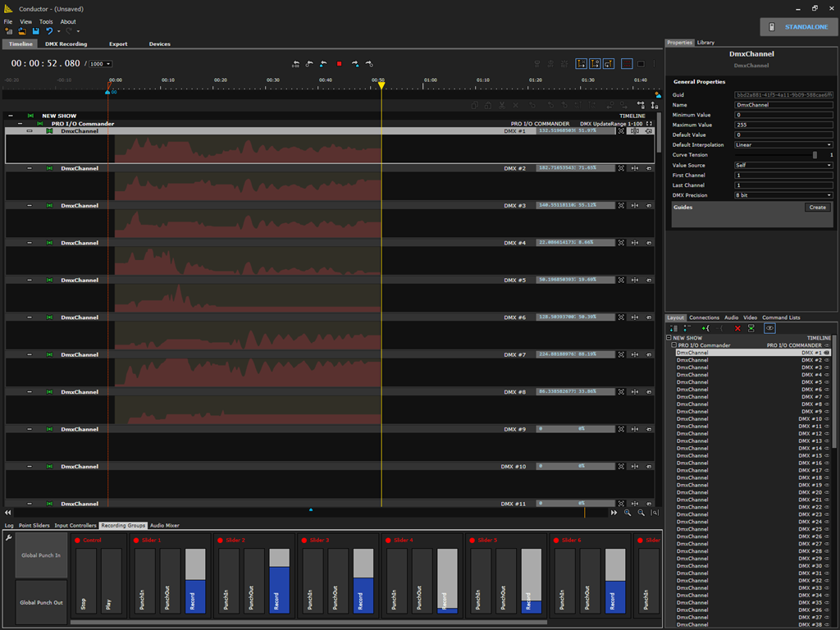The image size is (840, 630).
Task: Click the New show icon in toolbar
Action: (x=8, y=32)
